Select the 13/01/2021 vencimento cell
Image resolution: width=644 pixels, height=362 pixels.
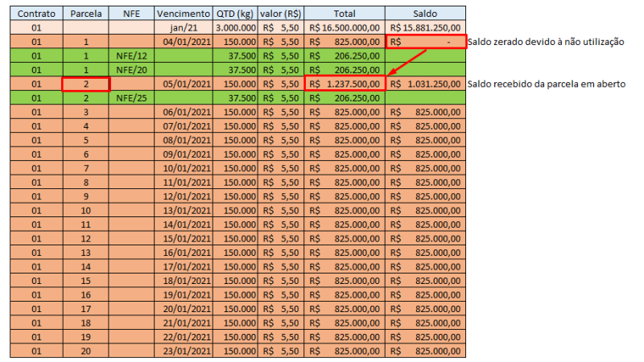coord(184,211)
